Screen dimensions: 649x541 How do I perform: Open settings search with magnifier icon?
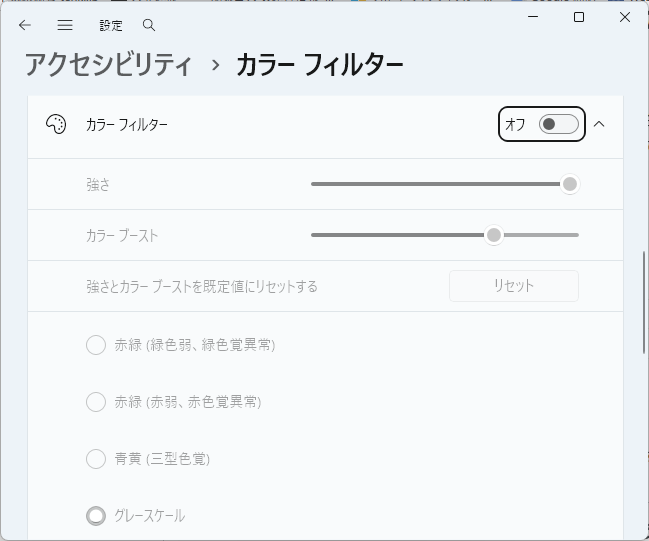pos(149,25)
